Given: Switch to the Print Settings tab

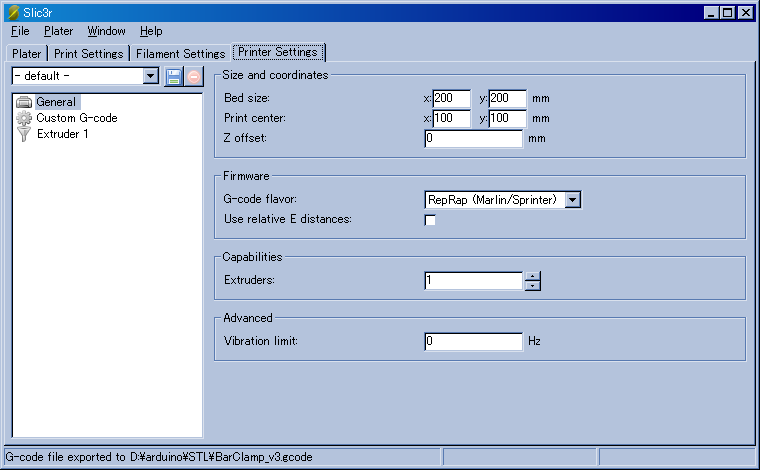Looking at the screenshot, I should [90, 53].
